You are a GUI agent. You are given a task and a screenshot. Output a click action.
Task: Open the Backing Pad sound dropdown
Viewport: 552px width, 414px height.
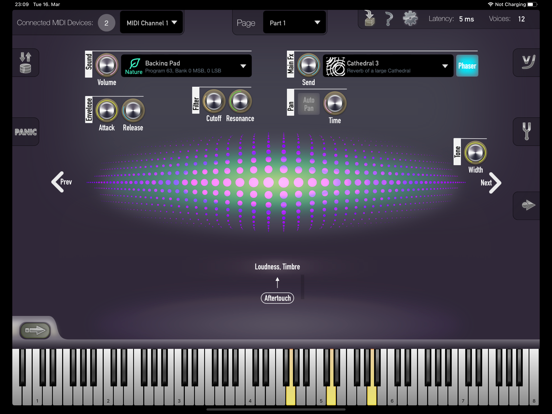(x=186, y=66)
